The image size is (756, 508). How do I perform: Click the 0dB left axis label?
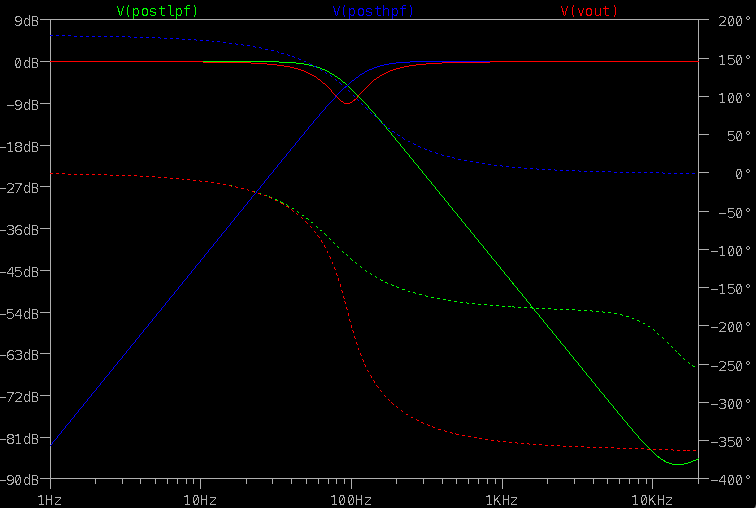click(27, 63)
